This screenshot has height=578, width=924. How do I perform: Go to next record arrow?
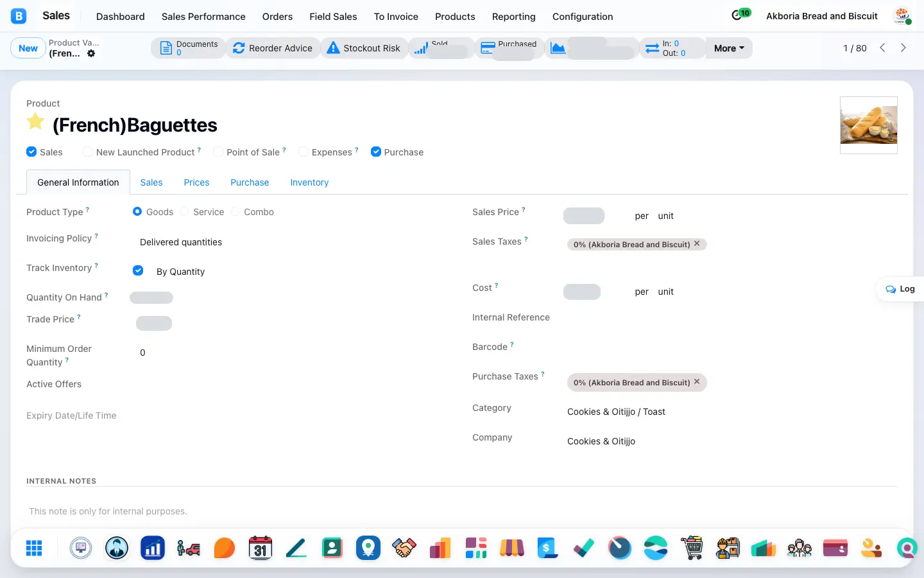(x=903, y=48)
